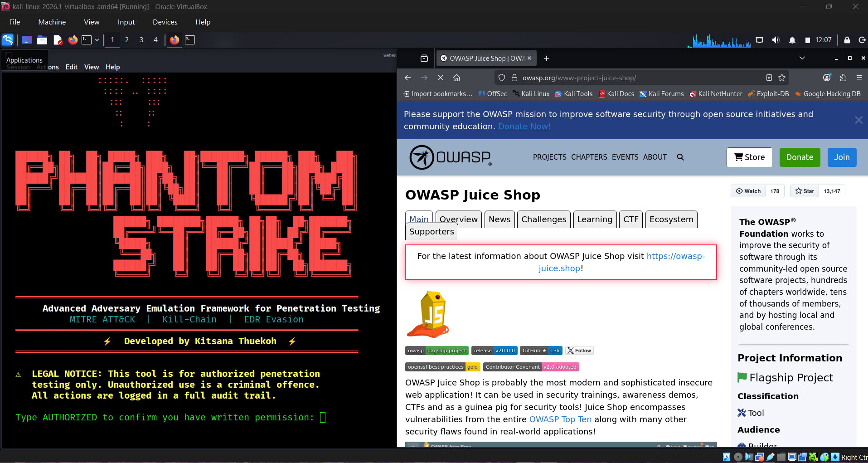Click the OWASP logo
The image size is (868, 463).
(x=451, y=157)
